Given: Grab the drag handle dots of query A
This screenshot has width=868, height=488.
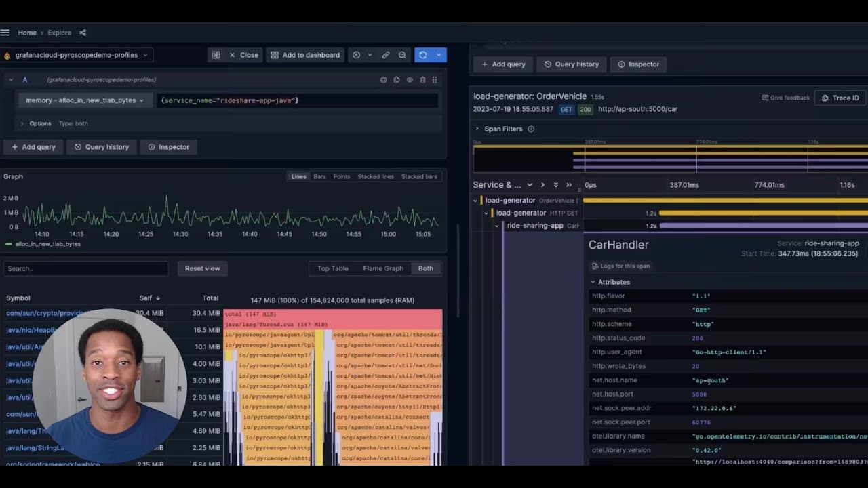Looking at the screenshot, I should (x=435, y=80).
